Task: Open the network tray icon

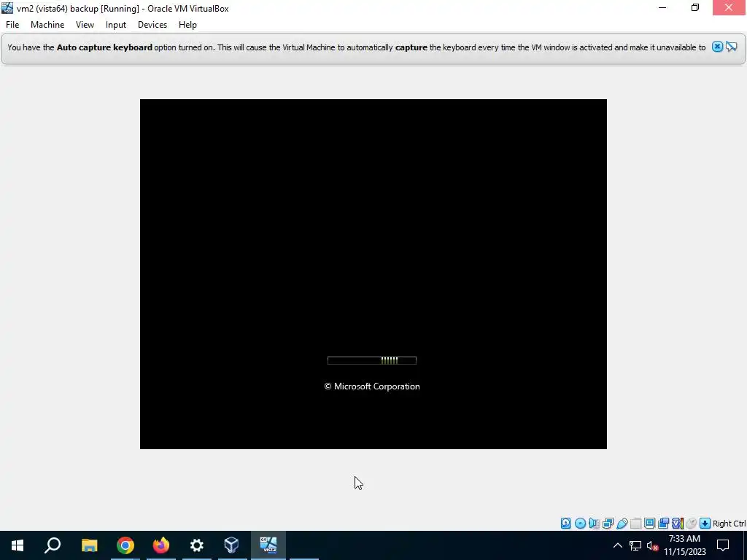Action: [x=635, y=545]
